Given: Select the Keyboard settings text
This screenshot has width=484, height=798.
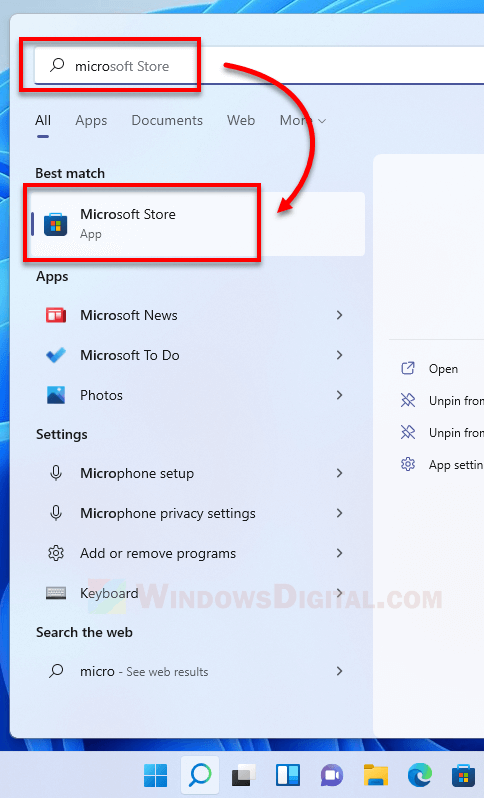Looking at the screenshot, I should [109, 593].
